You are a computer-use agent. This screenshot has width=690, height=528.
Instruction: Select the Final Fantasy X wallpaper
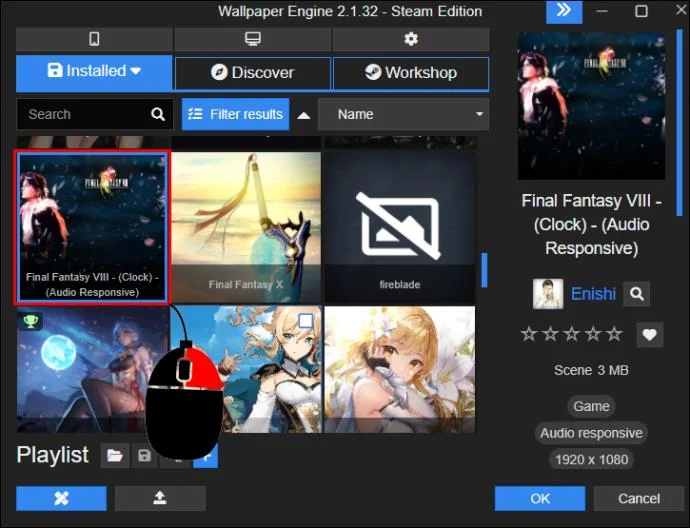246,227
